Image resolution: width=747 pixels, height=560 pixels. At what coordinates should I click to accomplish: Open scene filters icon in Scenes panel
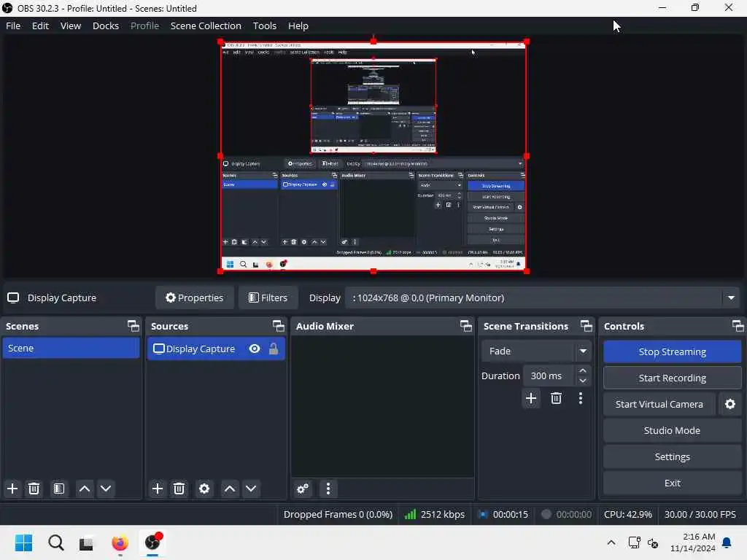pos(59,489)
